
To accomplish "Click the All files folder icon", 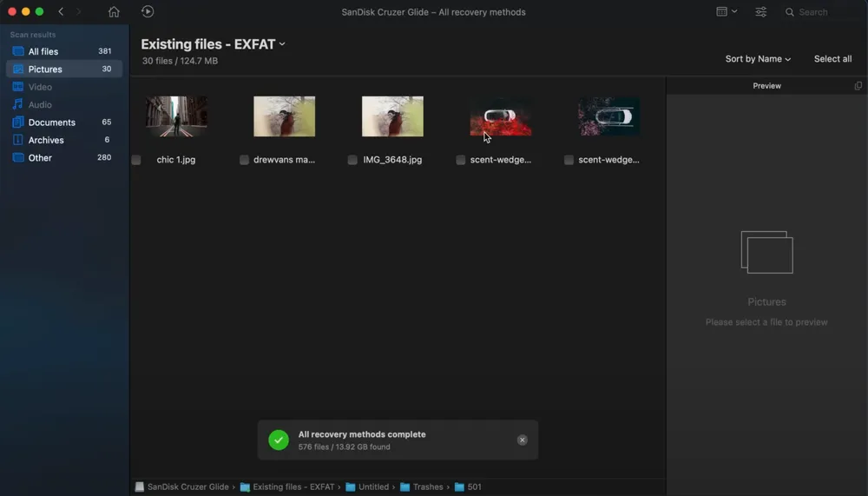I will 18,51.
